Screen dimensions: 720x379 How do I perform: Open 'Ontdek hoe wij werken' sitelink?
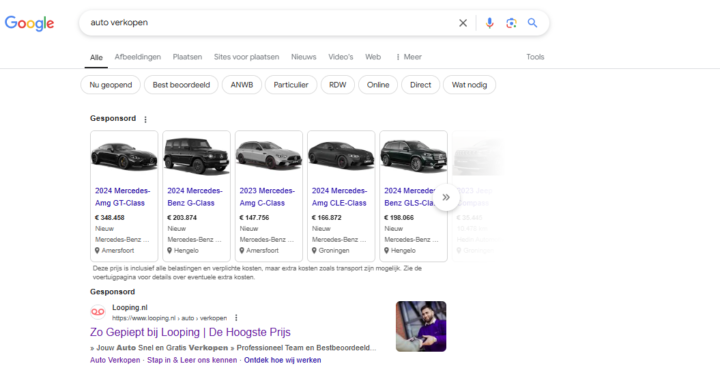click(x=282, y=360)
